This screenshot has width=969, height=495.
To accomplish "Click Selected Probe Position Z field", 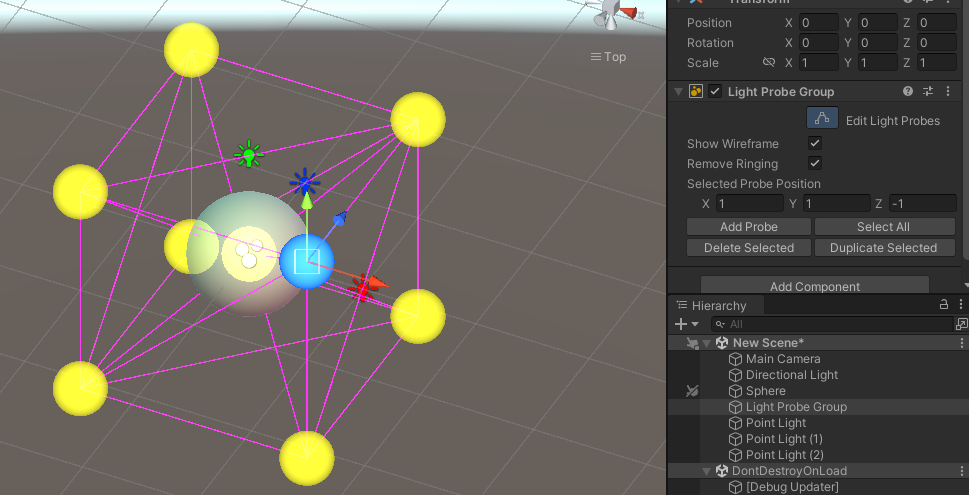I will click(x=923, y=203).
